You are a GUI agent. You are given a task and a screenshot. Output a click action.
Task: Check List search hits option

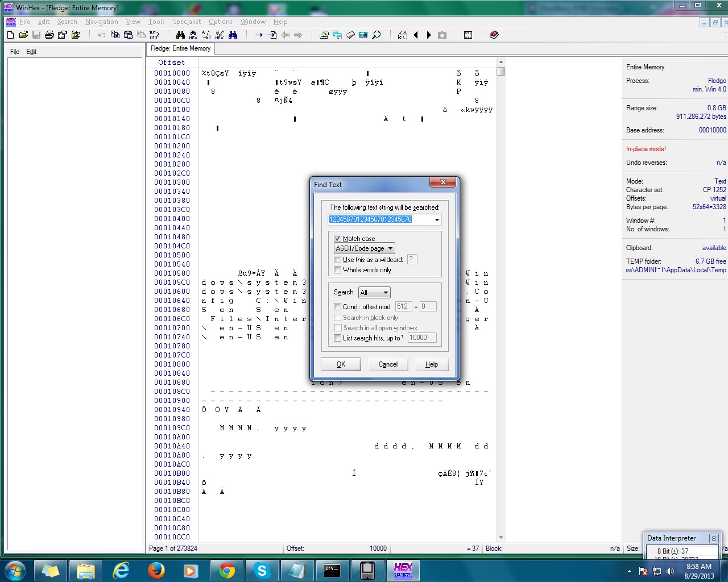(x=338, y=338)
